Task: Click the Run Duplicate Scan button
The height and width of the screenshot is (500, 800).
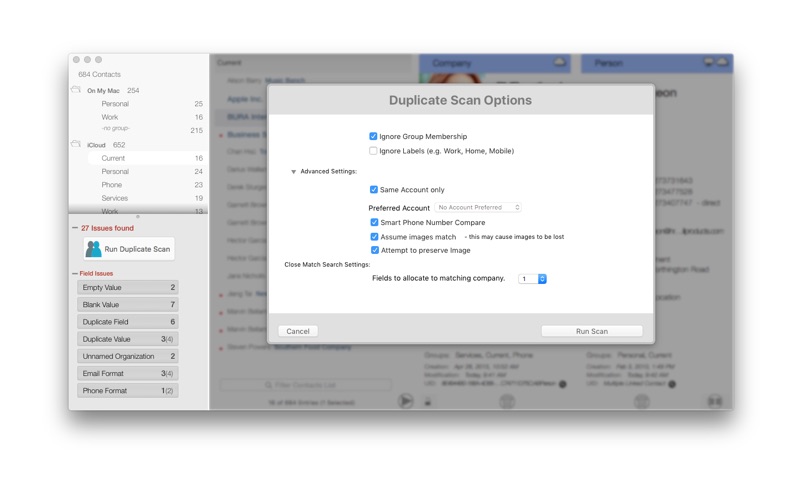Action: point(129,249)
